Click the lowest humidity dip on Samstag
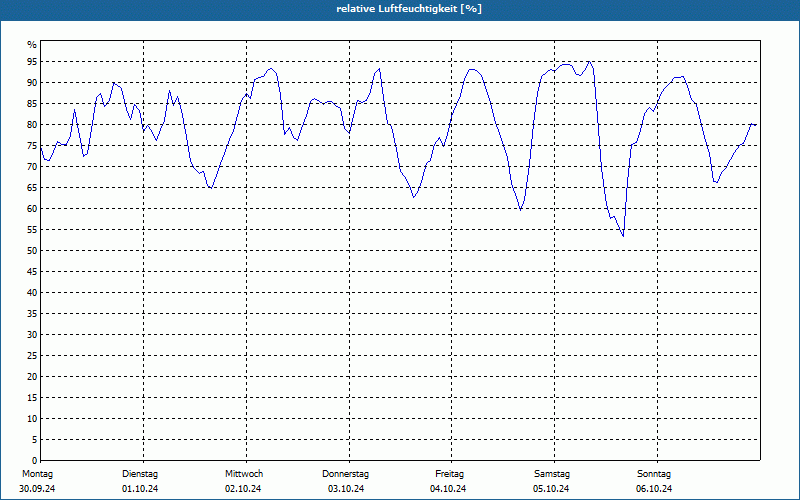 (623, 236)
